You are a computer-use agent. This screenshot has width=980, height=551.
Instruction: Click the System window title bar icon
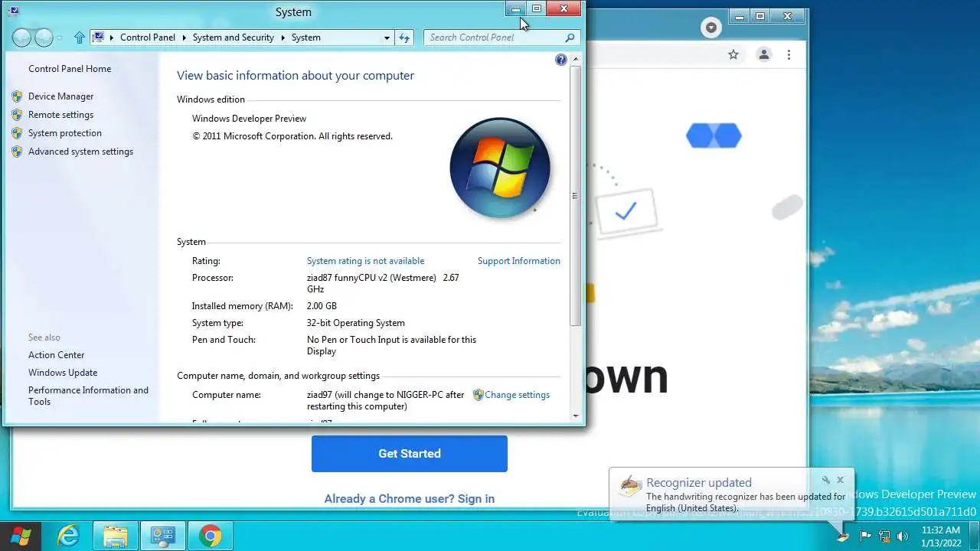point(14,11)
